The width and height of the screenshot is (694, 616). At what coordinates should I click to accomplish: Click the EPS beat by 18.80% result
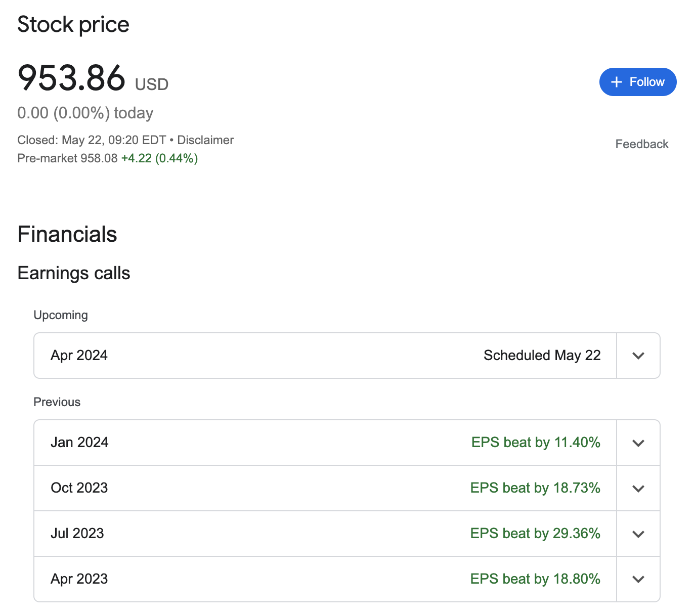tap(535, 579)
